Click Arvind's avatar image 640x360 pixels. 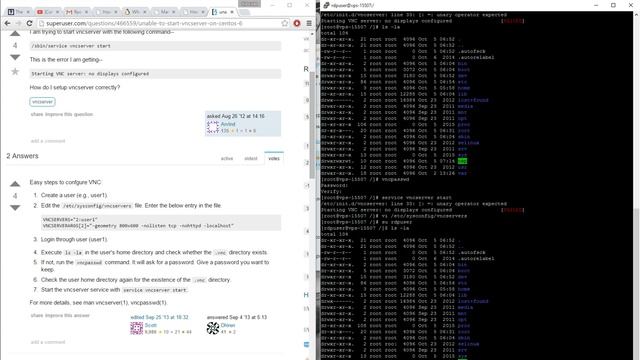pyautogui.click(x=213, y=127)
